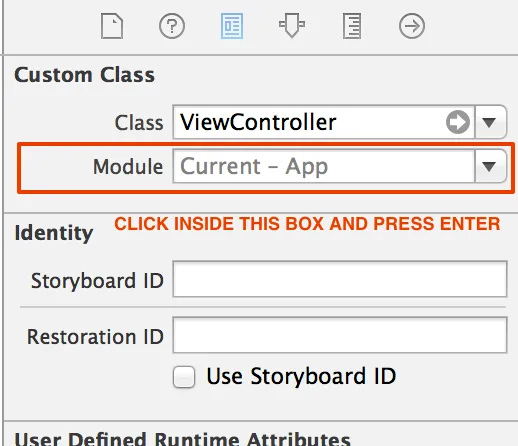The width and height of the screenshot is (518, 446).
Task: Click the User Defined Runtime Attributes header
Action: [182, 439]
